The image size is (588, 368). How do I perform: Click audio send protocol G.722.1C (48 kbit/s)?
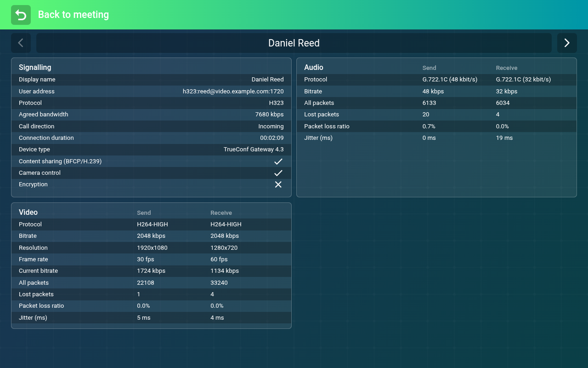(x=450, y=80)
